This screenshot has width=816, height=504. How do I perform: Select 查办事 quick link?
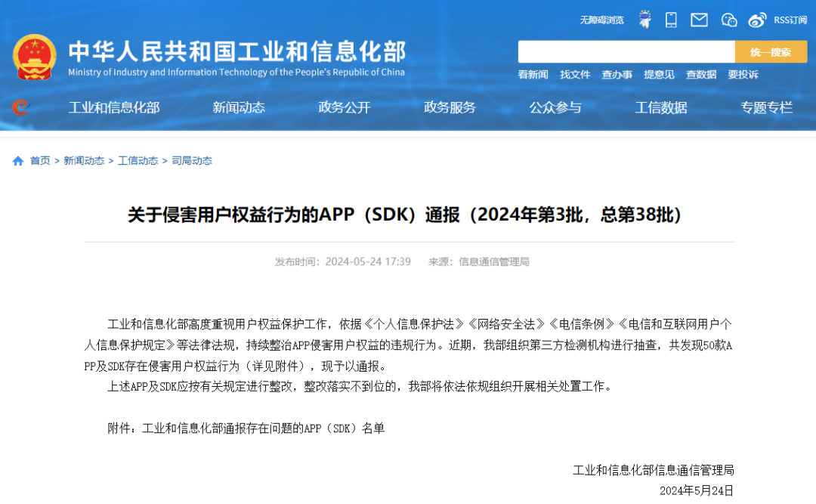coord(617,75)
